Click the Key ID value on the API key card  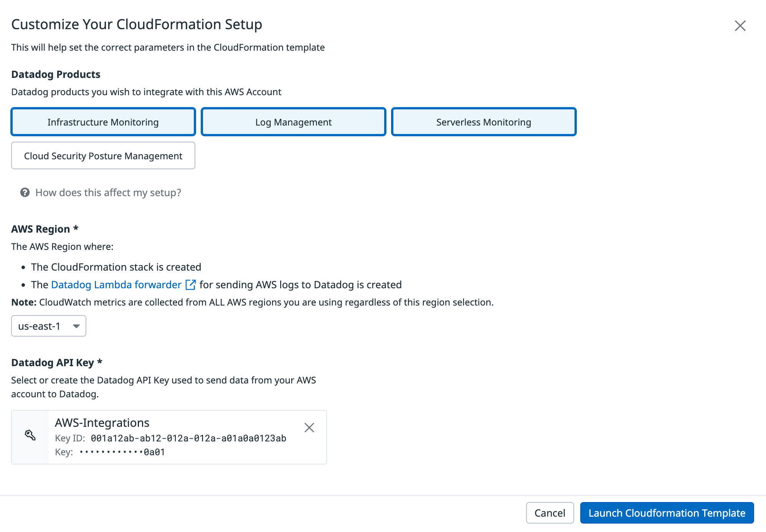(x=188, y=438)
